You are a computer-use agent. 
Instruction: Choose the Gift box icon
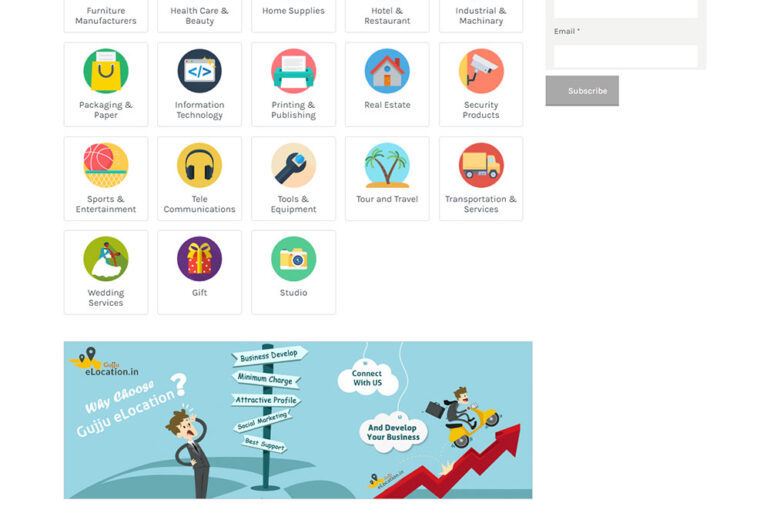(x=199, y=259)
